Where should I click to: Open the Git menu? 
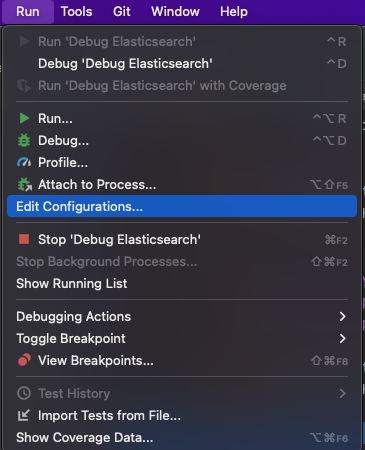[x=122, y=12]
